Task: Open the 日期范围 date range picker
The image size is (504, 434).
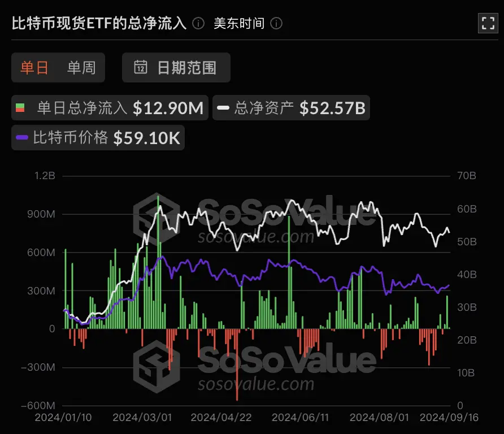Action: pos(186,68)
